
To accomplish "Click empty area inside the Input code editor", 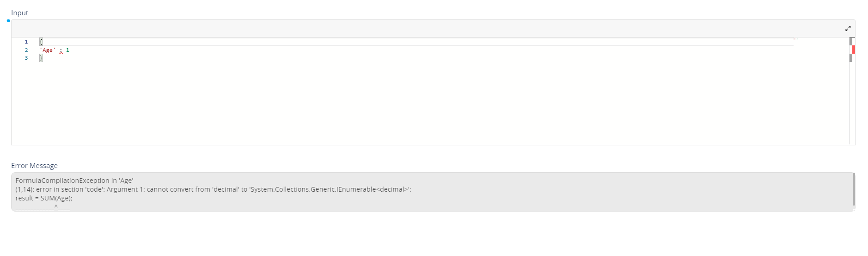I will [416, 102].
